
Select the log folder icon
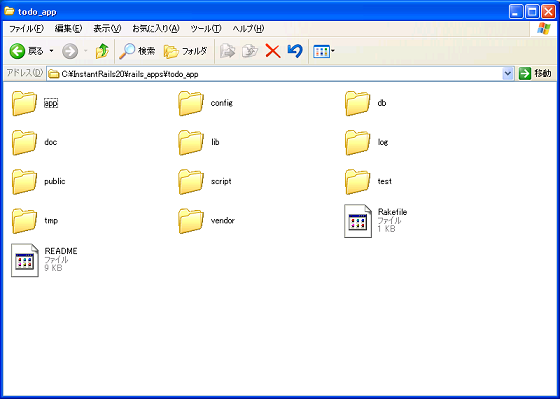pyautogui.click(x=358, y=143)
